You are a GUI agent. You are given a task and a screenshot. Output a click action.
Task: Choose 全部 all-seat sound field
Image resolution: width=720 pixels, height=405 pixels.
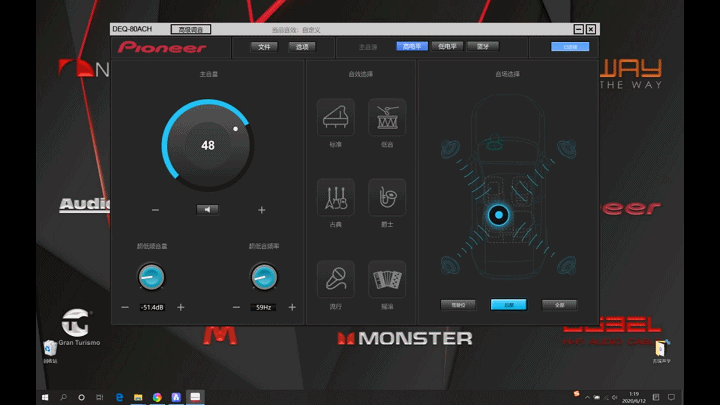(x=559, y=305)
